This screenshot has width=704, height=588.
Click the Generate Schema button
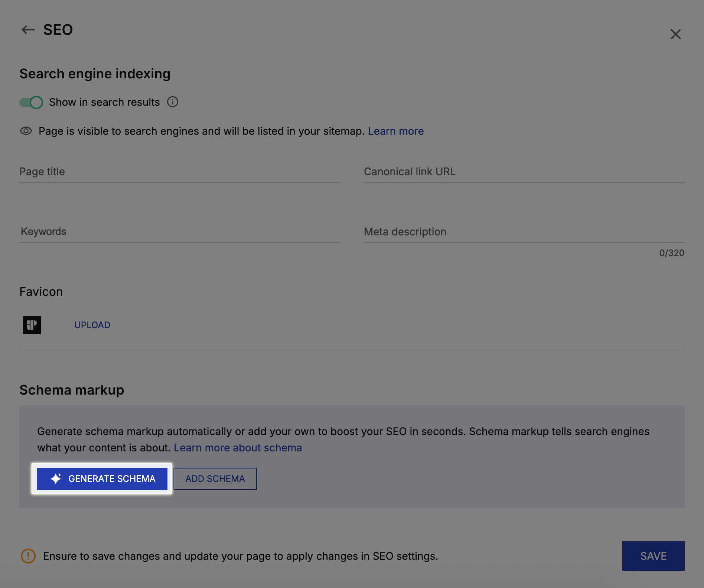coord(102,478)
